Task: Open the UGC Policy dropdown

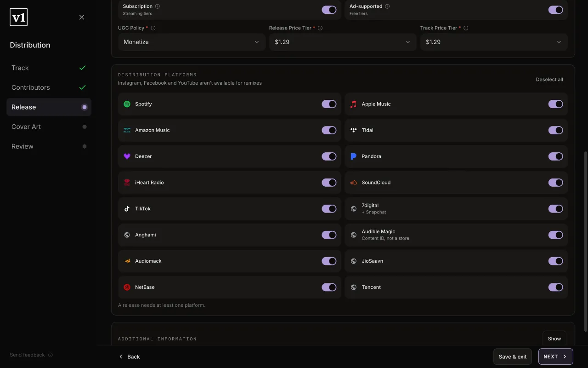Action: pyautogui.click(x=192, y=42)
